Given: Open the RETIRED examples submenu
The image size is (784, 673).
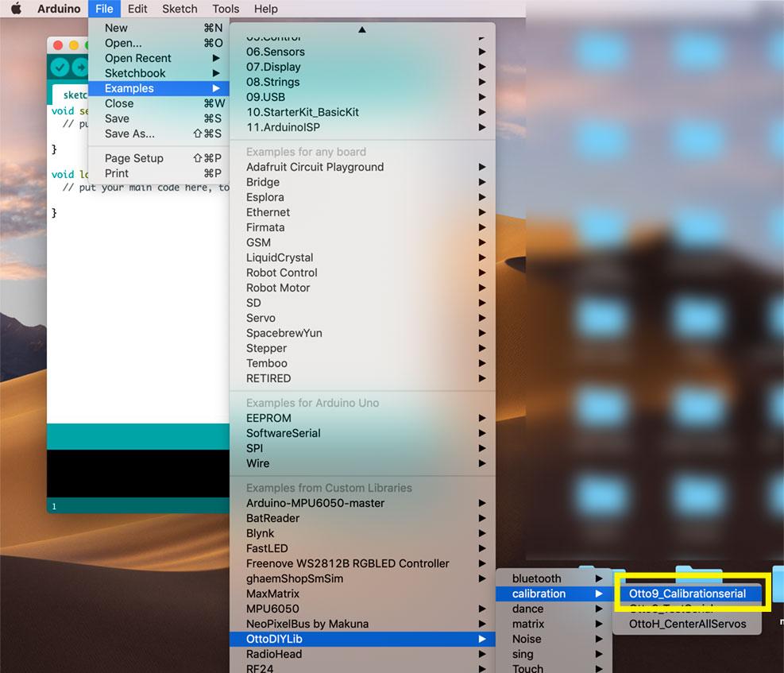Looking at the screenshot, I should tap(362, 378).
